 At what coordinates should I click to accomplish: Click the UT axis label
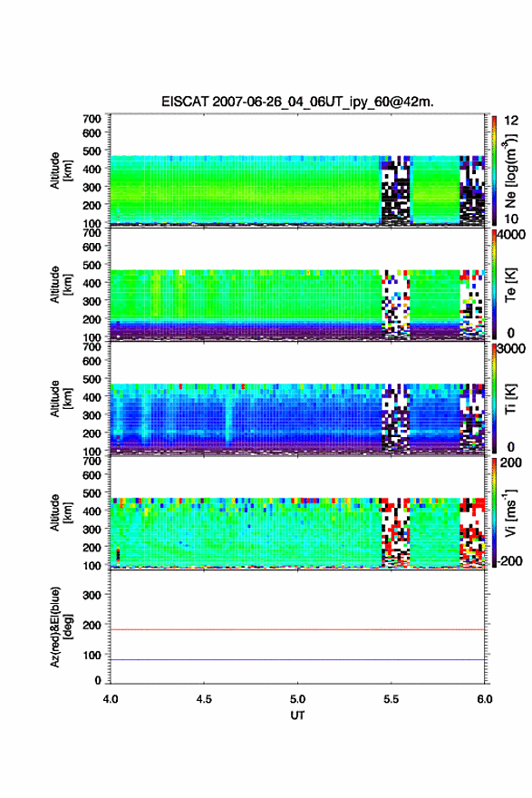297,715
